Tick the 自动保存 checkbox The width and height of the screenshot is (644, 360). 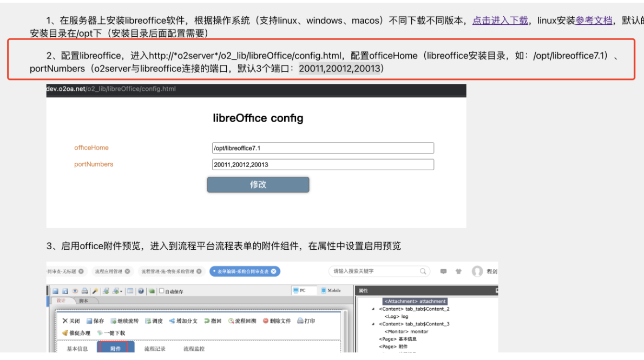[161, 291]
